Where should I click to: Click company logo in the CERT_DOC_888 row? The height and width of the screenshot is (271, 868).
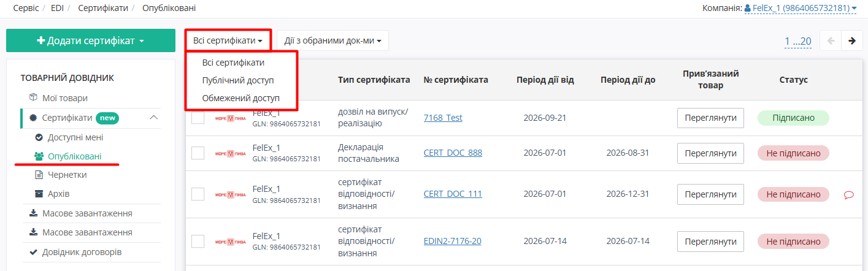231,153
